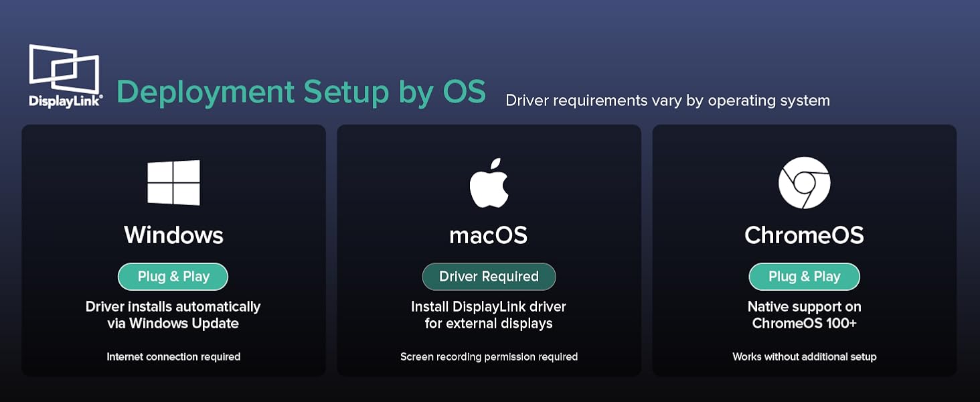Click the Chrome logo icon
Screen dimensions: 980x402
click(x=804, y=183)
